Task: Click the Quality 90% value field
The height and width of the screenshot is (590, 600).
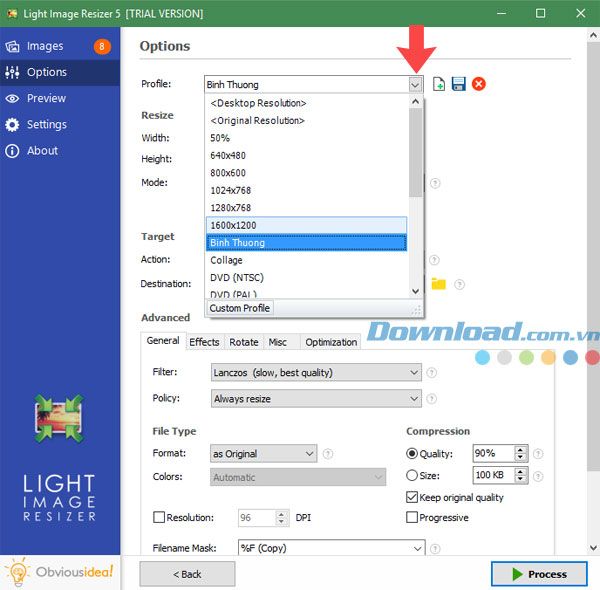Action: [x=494, y=454]
